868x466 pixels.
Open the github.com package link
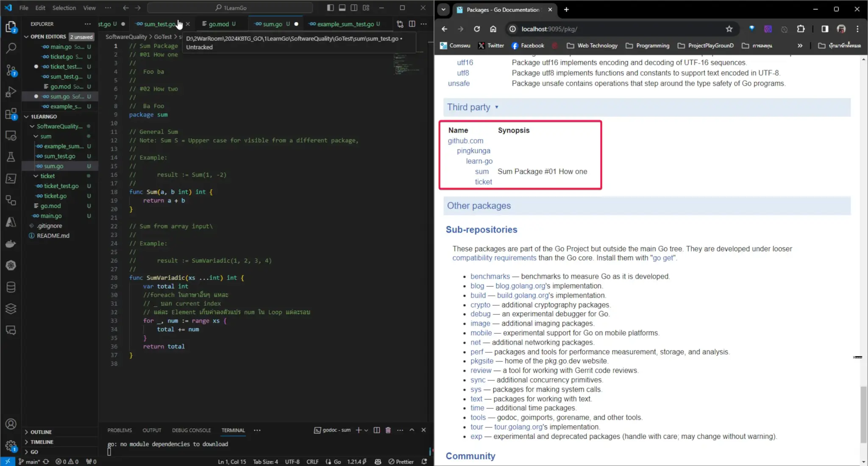pos(465,141)
